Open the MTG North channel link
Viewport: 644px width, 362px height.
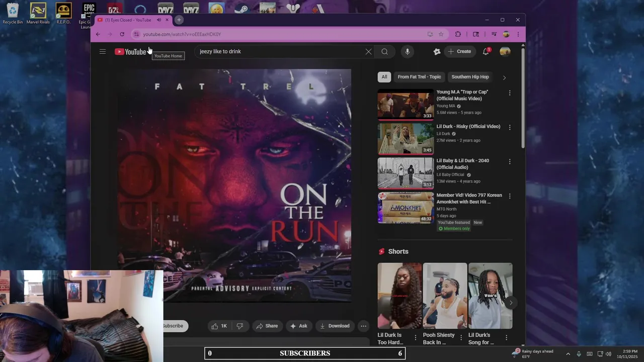point(446,209)
